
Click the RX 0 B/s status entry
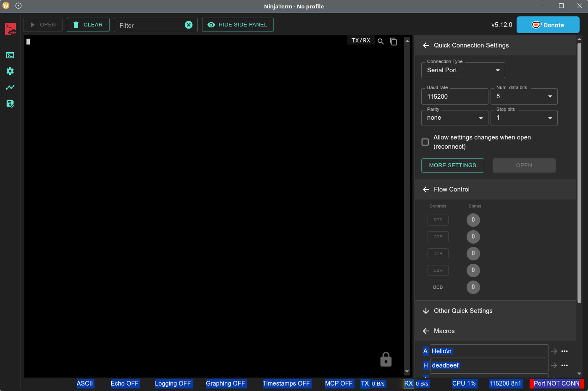[417, 383]
